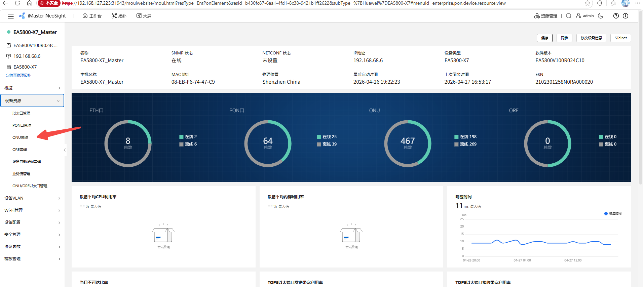The image size is (644, 287).
Task: Open the hamburger main menu
Action: pyautogui.click(x=11, y=16)
